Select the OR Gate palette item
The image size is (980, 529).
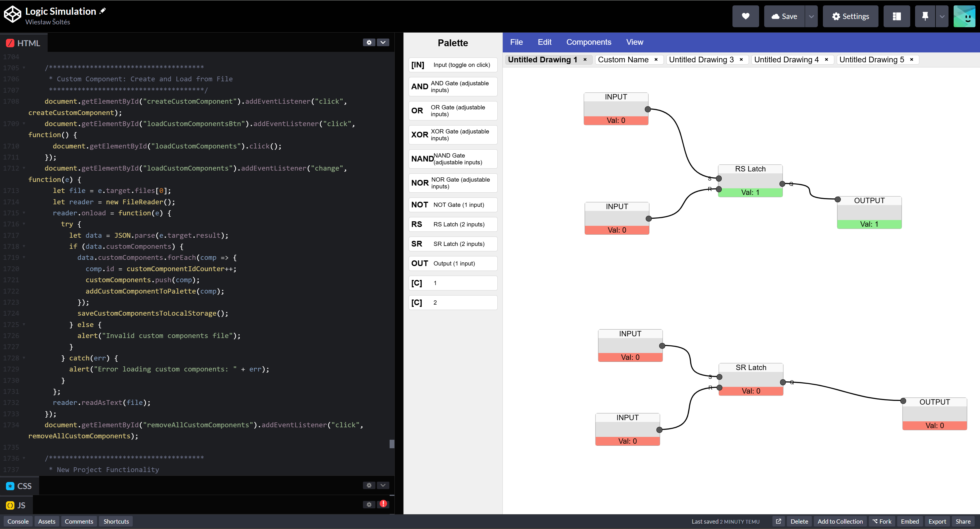(x=453, y=111)
